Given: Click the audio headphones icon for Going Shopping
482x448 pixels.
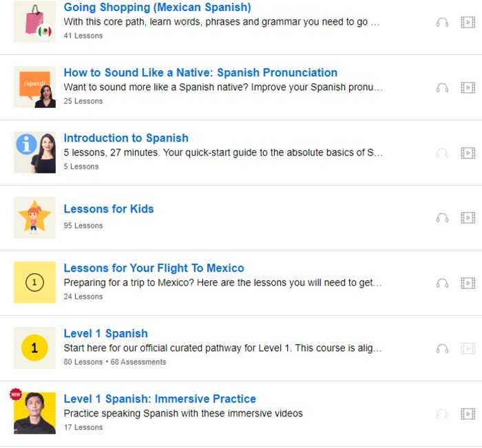Looking at the screenshot, I should click(x=442, y=23).
